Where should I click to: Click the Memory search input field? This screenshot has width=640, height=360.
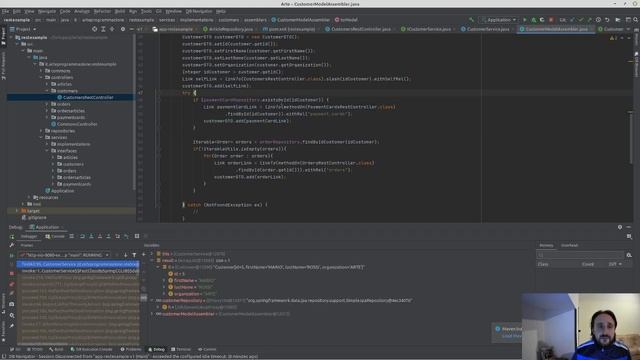pos(580,255)
